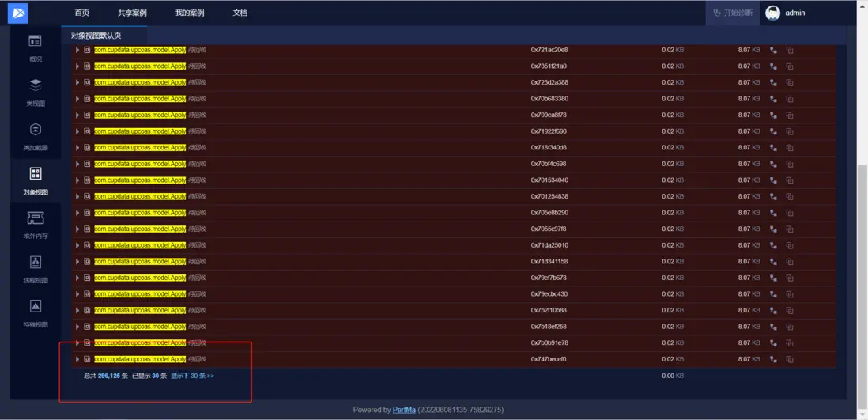Open the 共享案例 shared cases menu
The height and width of the screenshot is (420, 868).
(x=132, y=13)
